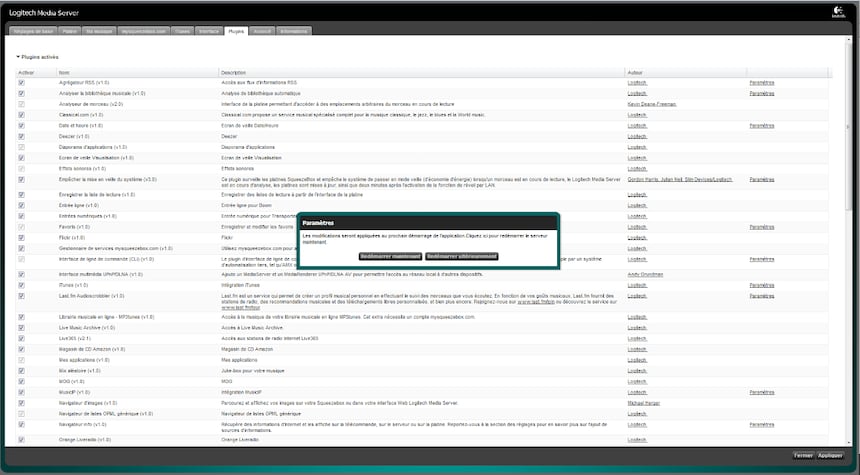Click the Paramètres dialog title bar

click(428, 223)
